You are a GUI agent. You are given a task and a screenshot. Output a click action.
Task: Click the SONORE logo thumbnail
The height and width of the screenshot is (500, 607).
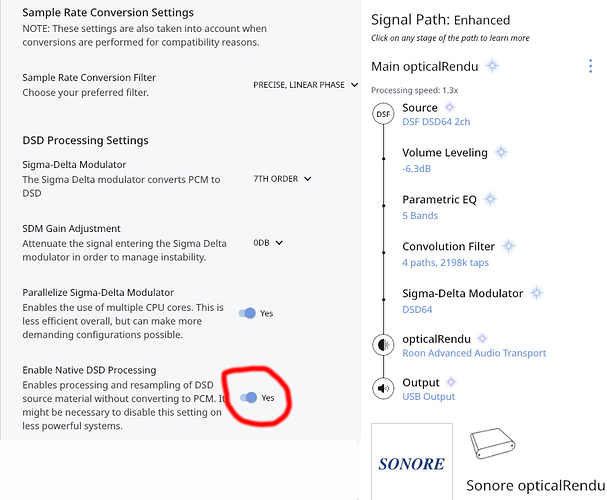(412, 461)
